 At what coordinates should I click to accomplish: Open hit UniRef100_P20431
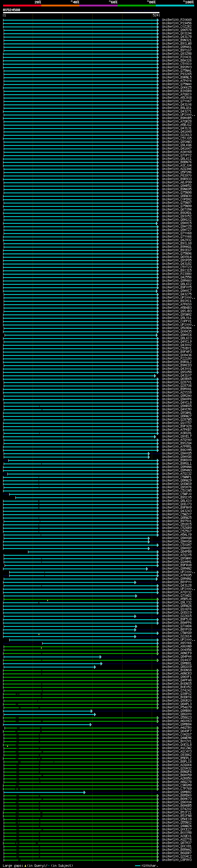point(177,57)
